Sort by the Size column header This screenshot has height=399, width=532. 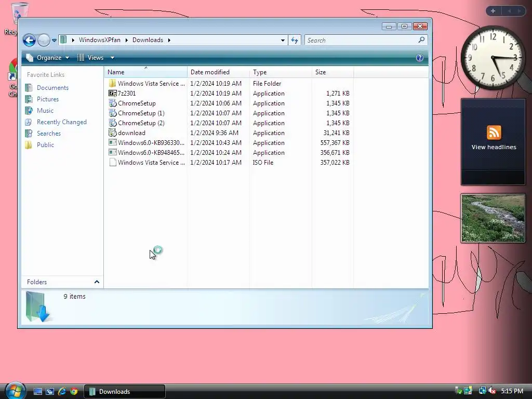click(x=332, y=72)
